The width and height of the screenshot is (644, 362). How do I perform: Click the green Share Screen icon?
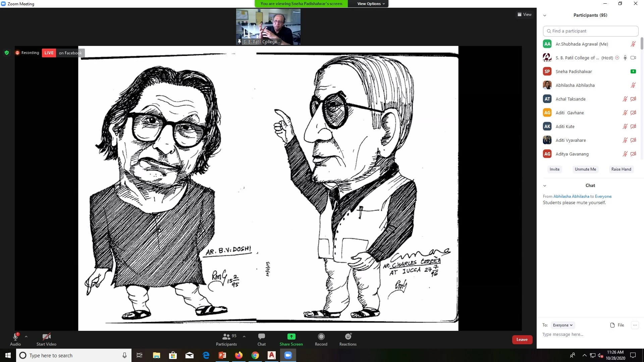[x=291, y=337]
